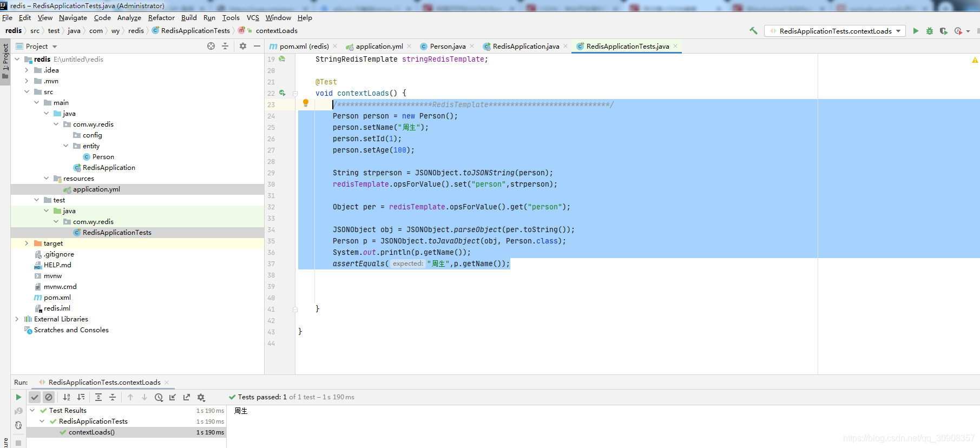Click the Profiler run icon in the toolbar

click(x=958, y=31)
